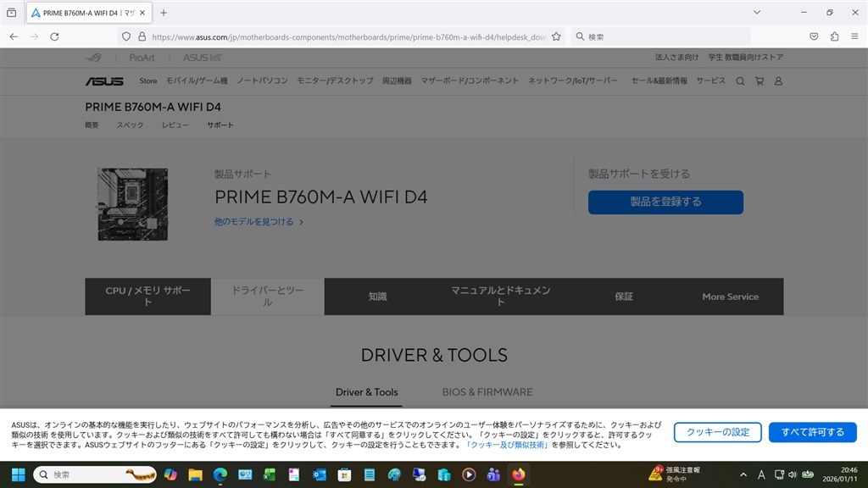Click the ASUS account person icon
The image size is (868, 488).
[778, 80]
